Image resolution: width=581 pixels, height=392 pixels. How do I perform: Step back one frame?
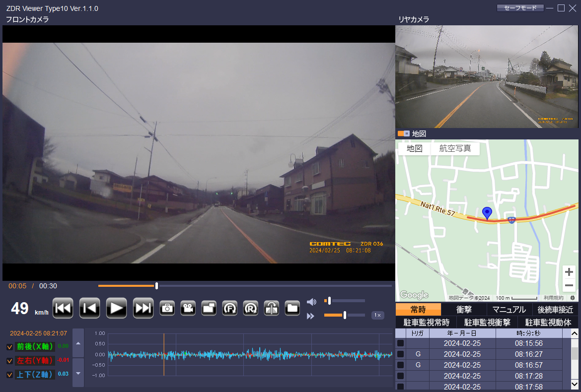click(89, 308)
